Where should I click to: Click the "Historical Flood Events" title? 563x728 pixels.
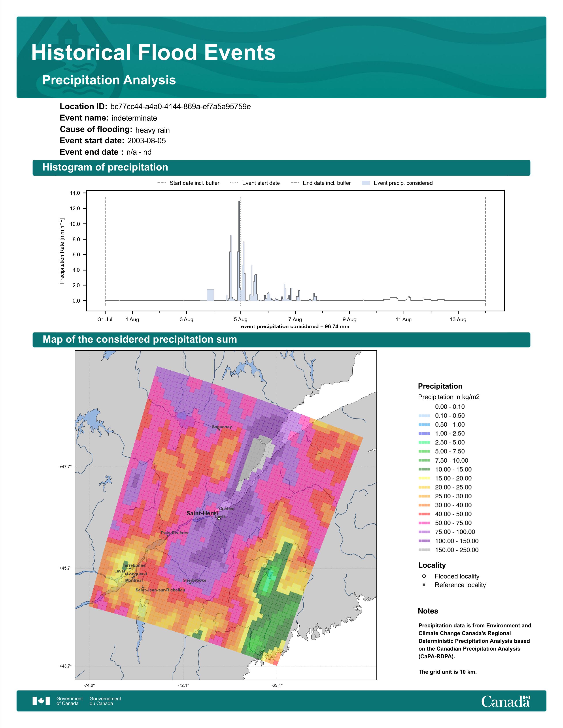(153, 53)
